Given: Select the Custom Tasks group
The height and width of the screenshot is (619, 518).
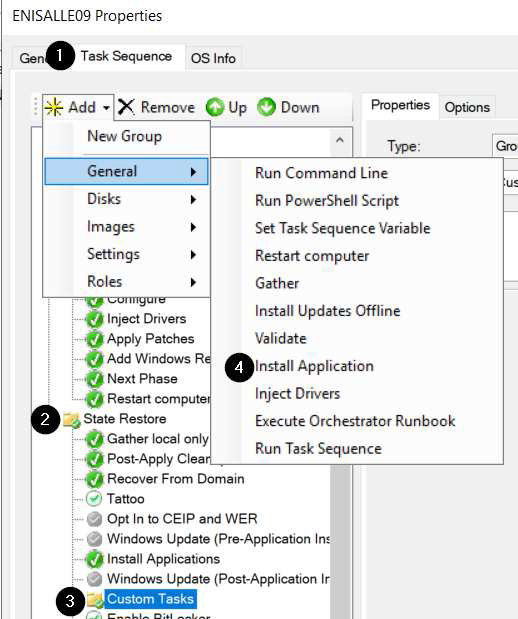Looking at the screenshot, I should [x=150, y=599].
